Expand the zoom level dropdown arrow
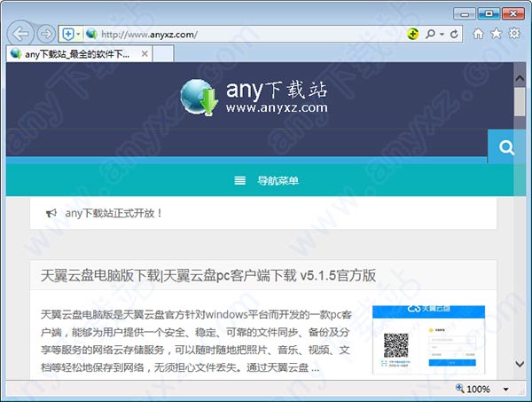This screenshot has width=532, height=402. (x=506, y=389)
